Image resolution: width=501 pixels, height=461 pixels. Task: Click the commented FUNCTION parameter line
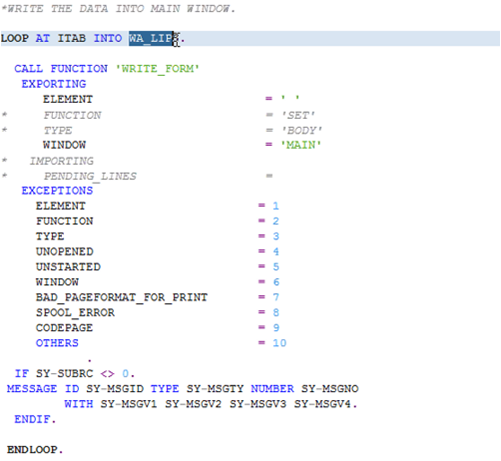click(x=72, y=115)
